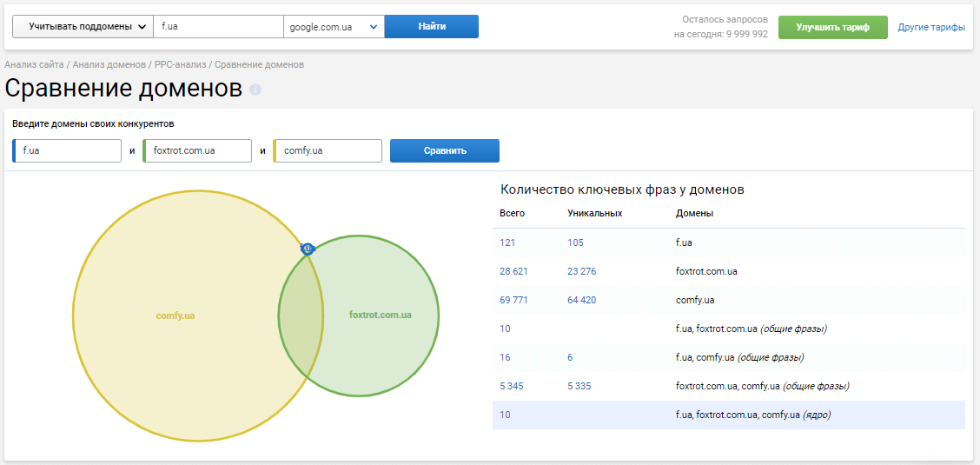Screen dimensions: 980x465
Task: Select the comfy.ua domain name in table
Action: pos(695,300)
